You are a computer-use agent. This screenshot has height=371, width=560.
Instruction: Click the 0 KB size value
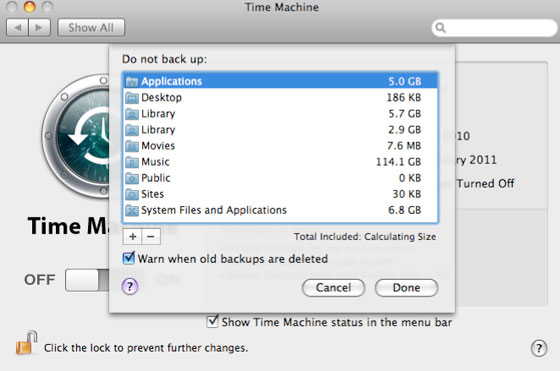pos(410,178)
